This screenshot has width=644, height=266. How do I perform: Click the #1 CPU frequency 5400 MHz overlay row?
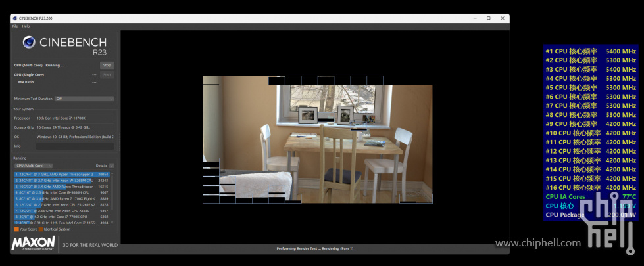click(x=591, y=51)
